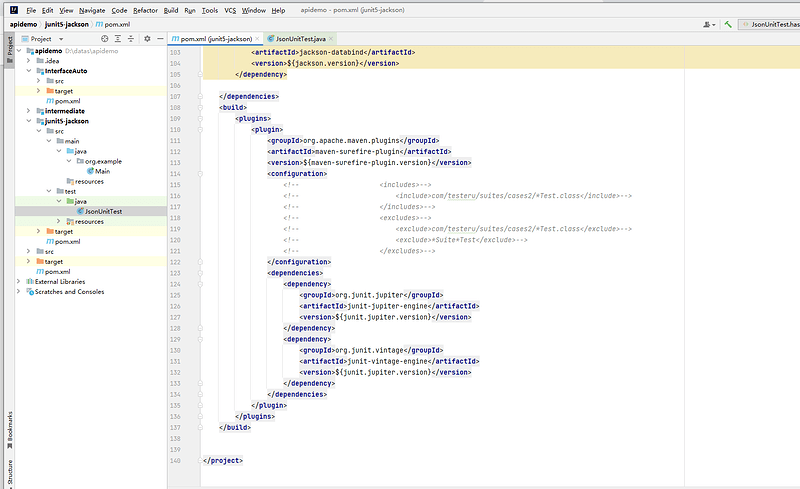Expand the intermediate module
Screen dimensions: 800x489
(29, 111)
